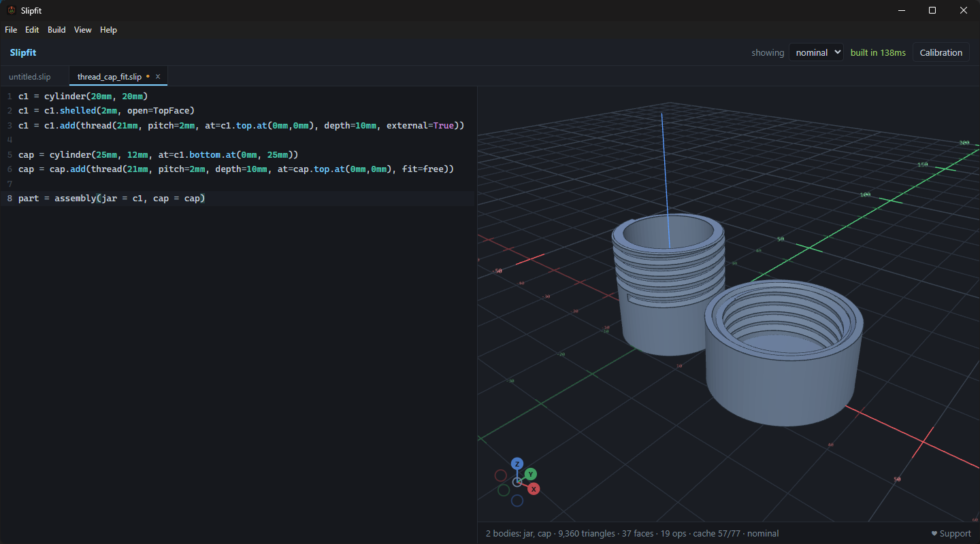This screenshot has height=544, width=980.
Task: Switch to the untitled.slip tab
Action: [x=30, y=77]
